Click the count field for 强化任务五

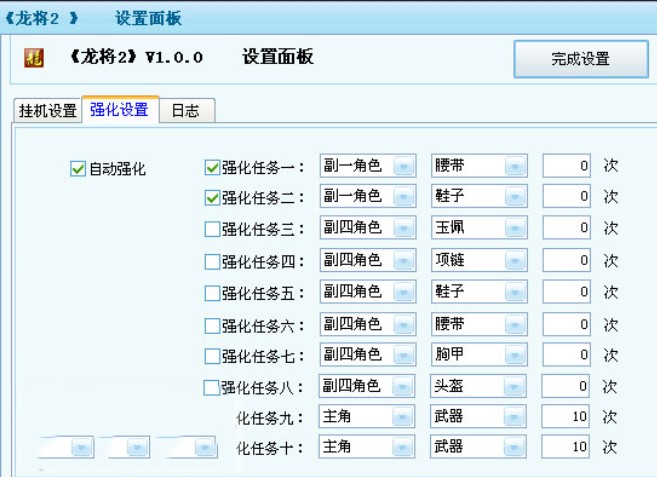coord(566,292)
